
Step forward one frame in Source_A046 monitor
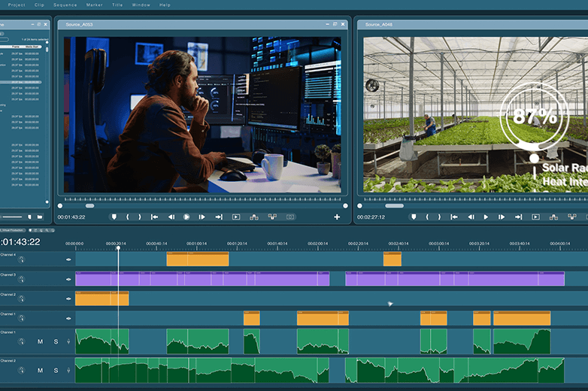coord(502,217)
